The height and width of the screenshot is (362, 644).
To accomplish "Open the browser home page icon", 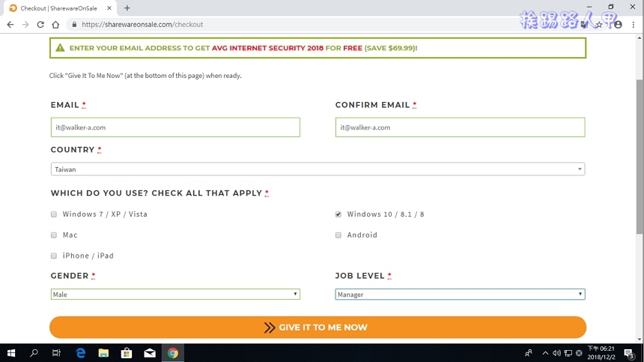I will pyautogui.click(x=55, y=25).
